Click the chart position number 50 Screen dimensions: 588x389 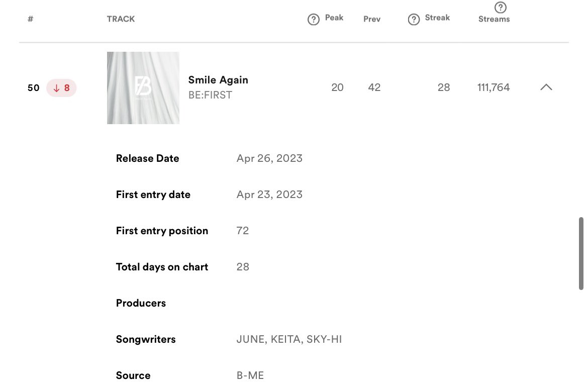pos(33,88)
